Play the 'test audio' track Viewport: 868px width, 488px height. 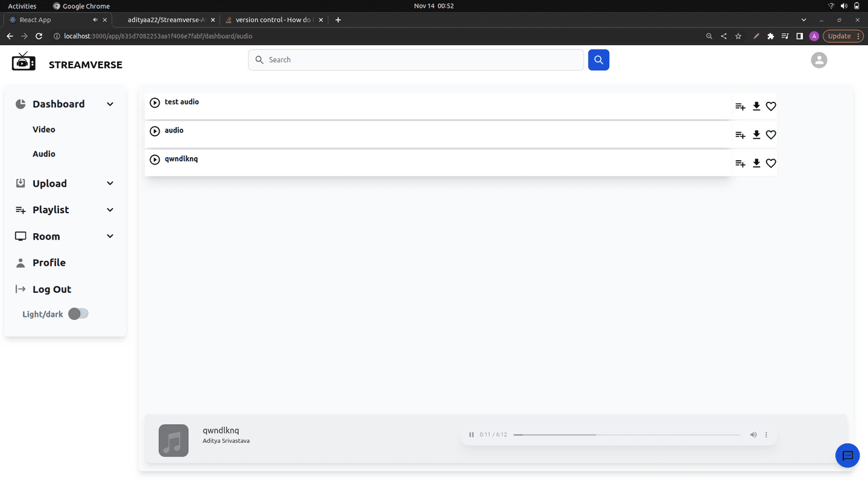[x=155, y=102]
